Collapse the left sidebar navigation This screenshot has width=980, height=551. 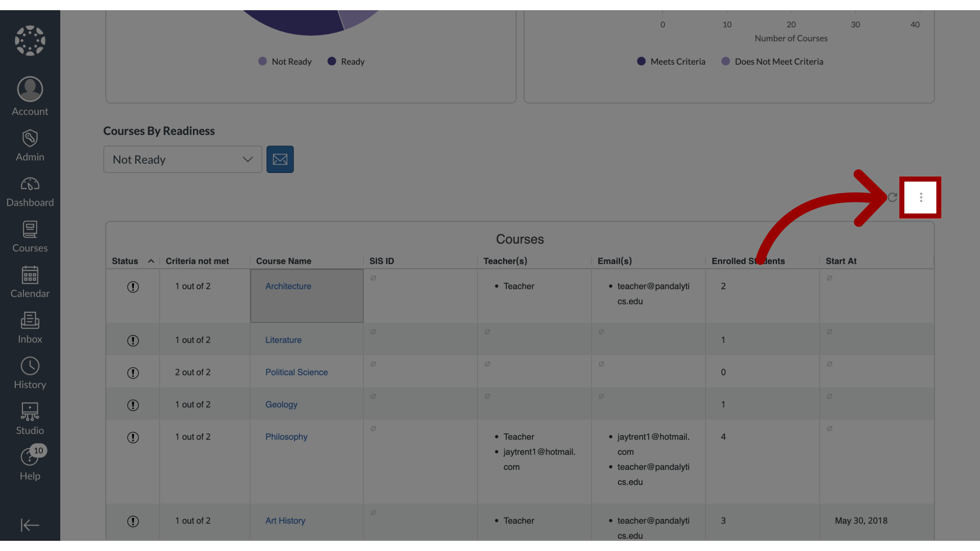pyautogui.click(x=30, y=525)
